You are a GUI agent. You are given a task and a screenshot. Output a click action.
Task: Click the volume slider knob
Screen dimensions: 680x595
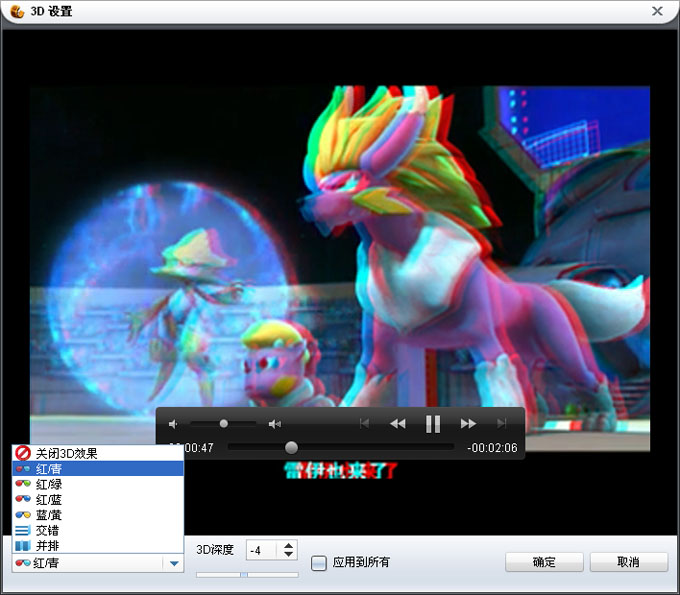pos(224,424)
